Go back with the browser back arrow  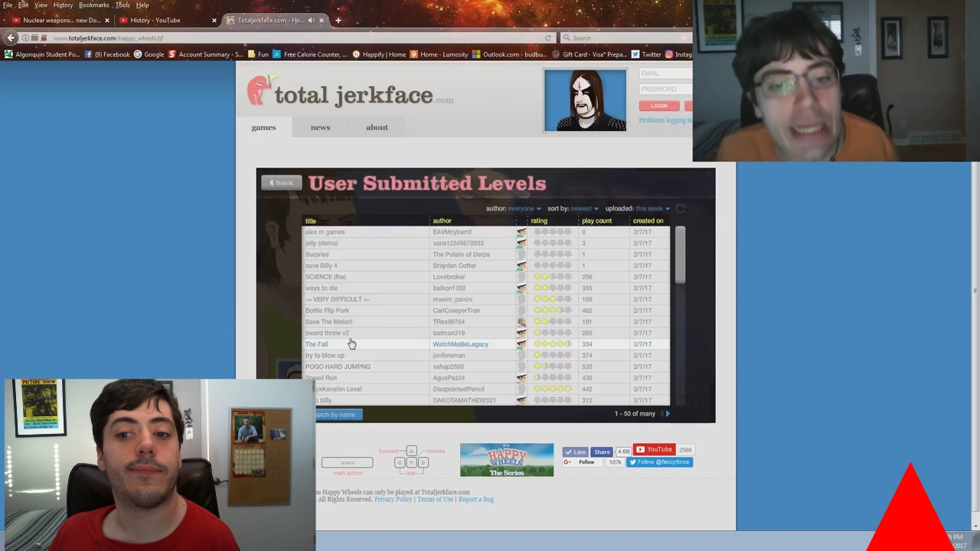[x=11, y=37]
